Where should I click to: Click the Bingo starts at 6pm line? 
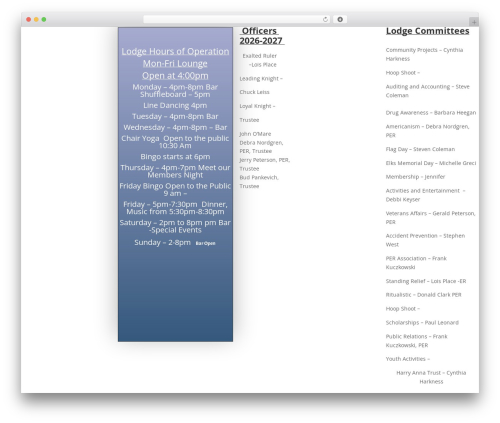tap(175, 157)
